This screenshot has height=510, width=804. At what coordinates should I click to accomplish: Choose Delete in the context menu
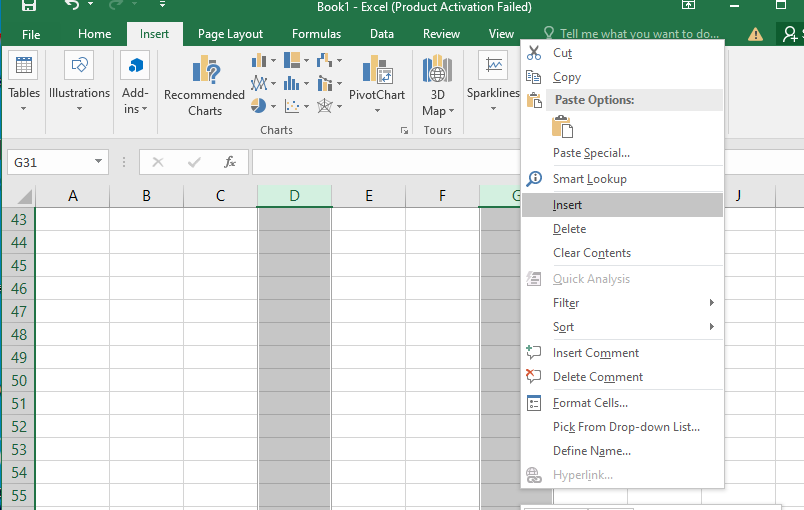coord(622,229)
